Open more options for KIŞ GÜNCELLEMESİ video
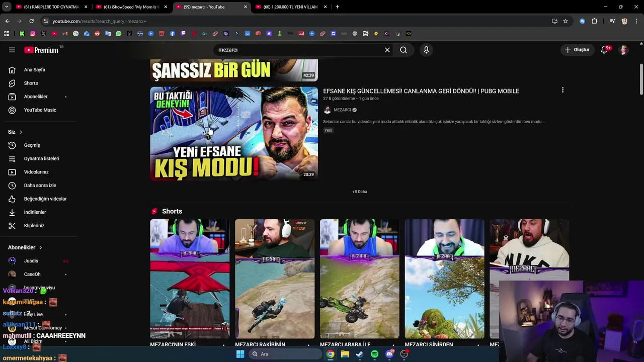Image resolution: width=644 pixels, height=362 pixels. pyautogui.click(x=562, y=90)
